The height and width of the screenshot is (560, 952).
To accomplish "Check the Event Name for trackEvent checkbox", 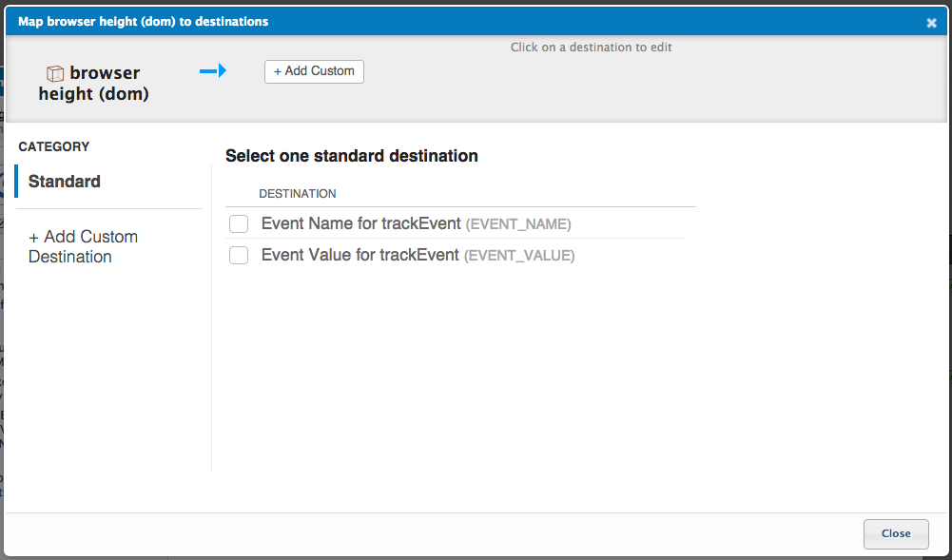I will coord(239,223).
